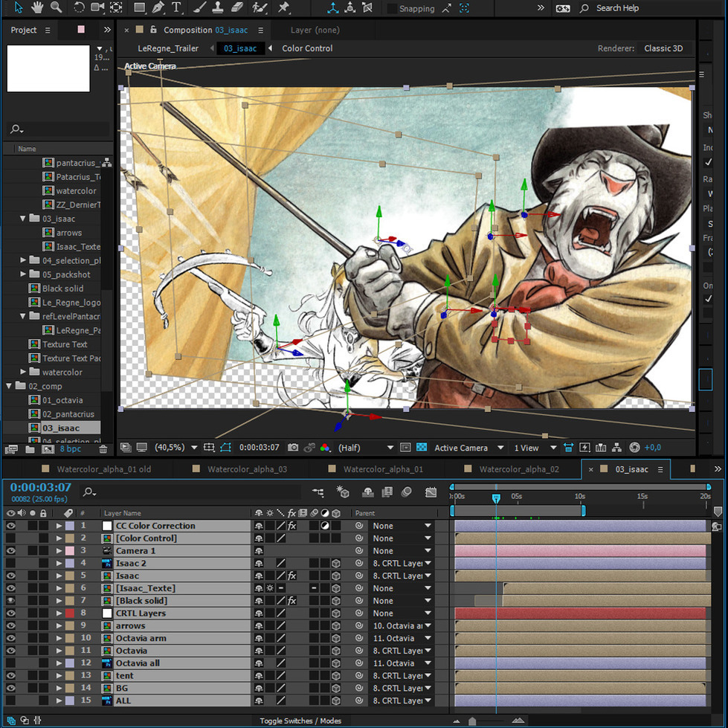Expand the CC Color Correction layer properties
Image resolution: width=728 pixels, height=728 pixels.
(59, 526)
